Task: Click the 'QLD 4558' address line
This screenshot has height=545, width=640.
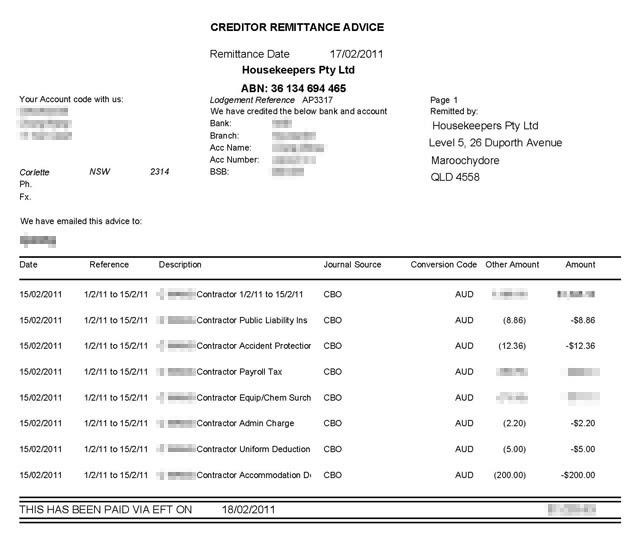Action: [455, 177]
